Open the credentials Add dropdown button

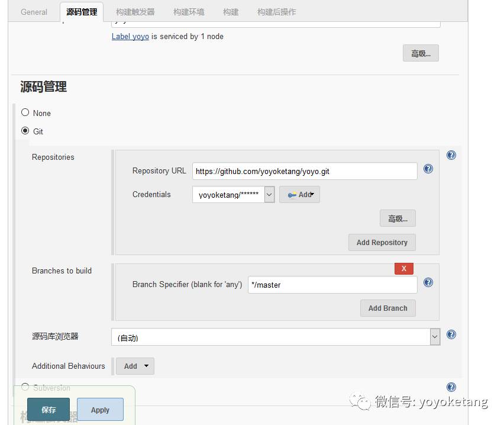coord(299,195)
